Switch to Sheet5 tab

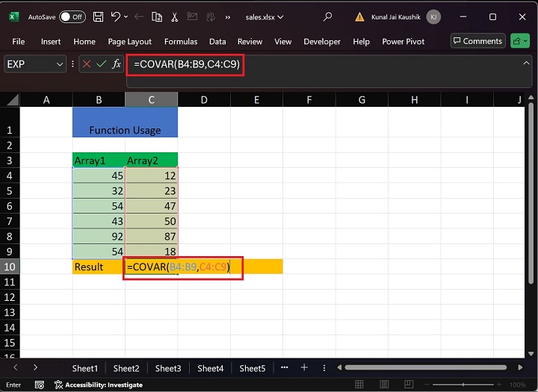click(x=253, y=368)
